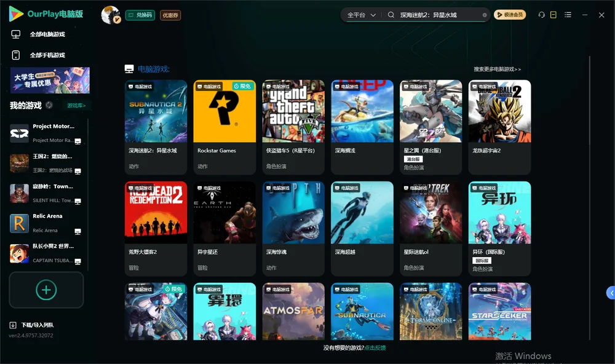Click the 王国2 game icon in sidebar
Viewport: 615px width, 364px height.
pos(19,163)
